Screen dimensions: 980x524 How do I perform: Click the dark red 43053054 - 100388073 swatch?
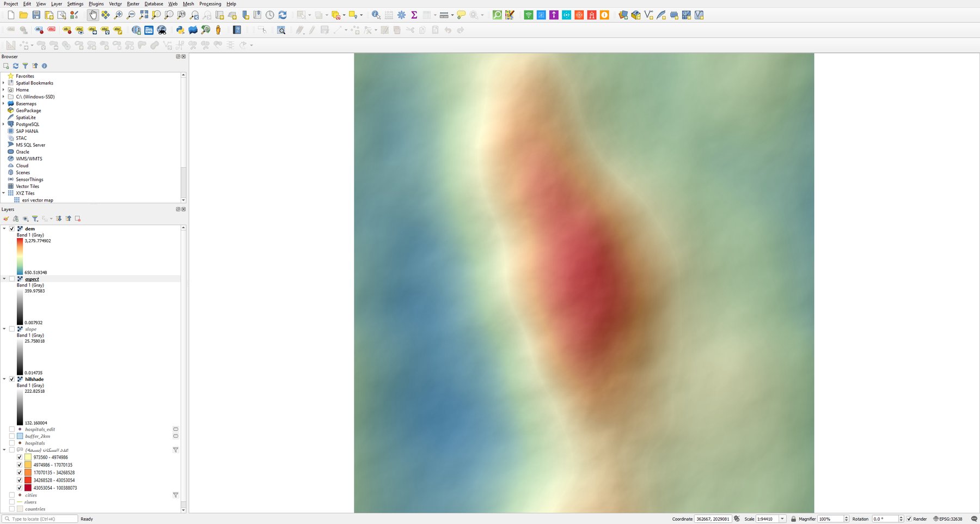(x=28, y=488)
